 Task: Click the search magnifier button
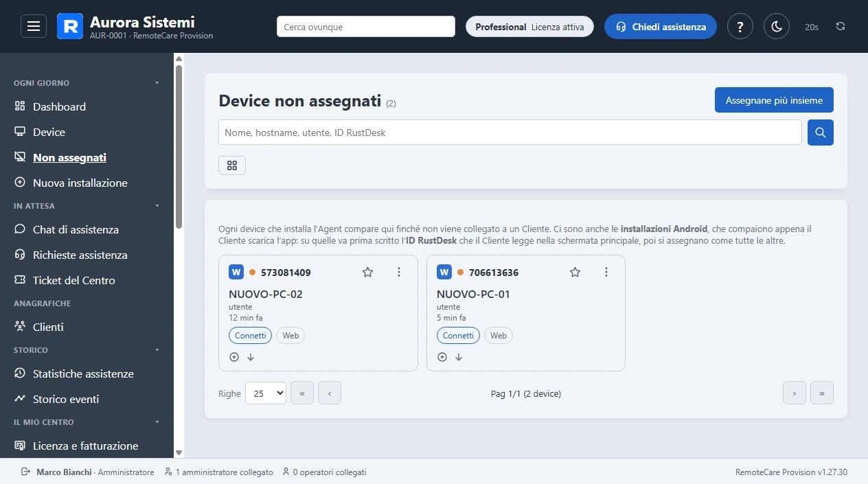coord(821,132)
